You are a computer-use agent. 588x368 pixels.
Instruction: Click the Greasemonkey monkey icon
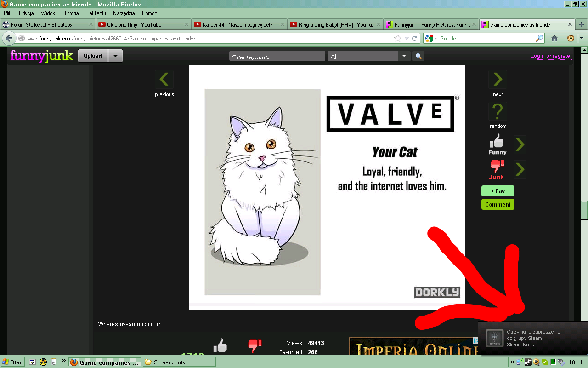[x=571, y=38]
